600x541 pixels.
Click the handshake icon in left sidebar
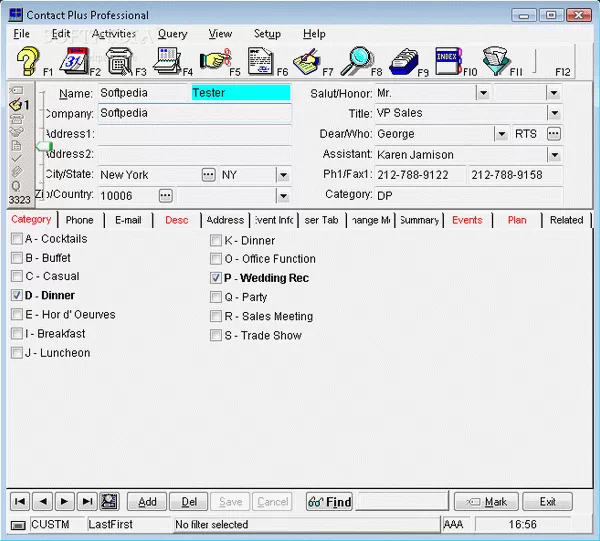click(x=16, y=132)
